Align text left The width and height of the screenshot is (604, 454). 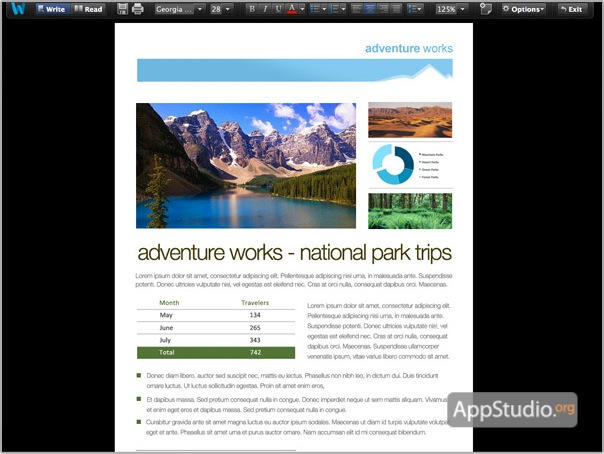[357, 9]
